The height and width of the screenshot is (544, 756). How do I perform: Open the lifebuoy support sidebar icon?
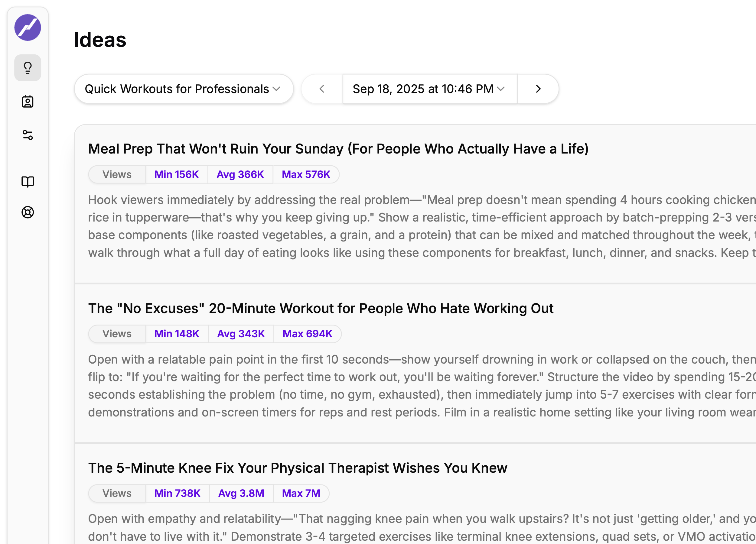[28, 212]
